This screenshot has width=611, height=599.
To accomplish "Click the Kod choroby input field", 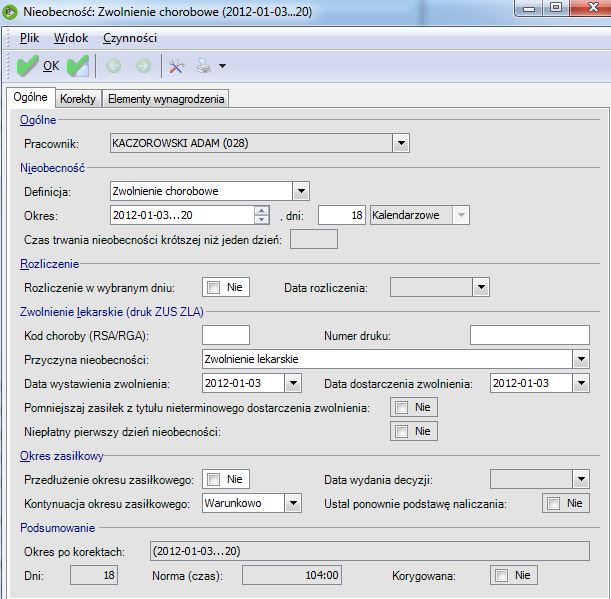I will [x=226, y=335].
